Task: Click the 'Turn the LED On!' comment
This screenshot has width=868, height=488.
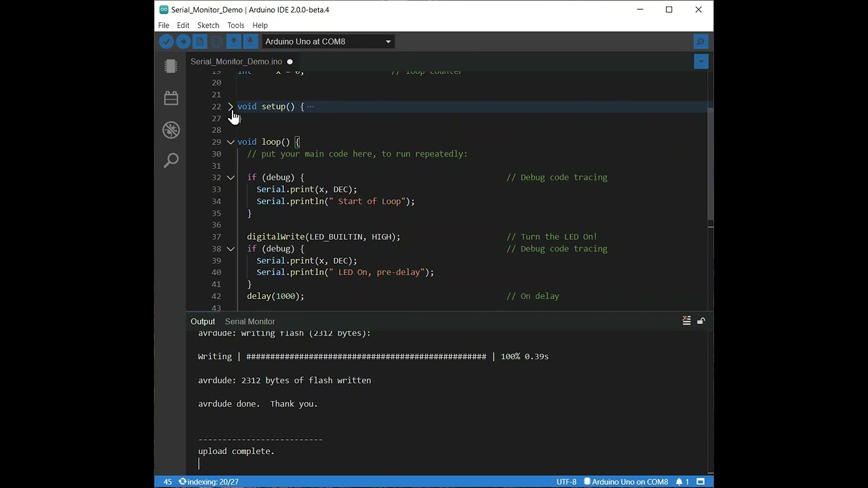Action: click(552, 237)
